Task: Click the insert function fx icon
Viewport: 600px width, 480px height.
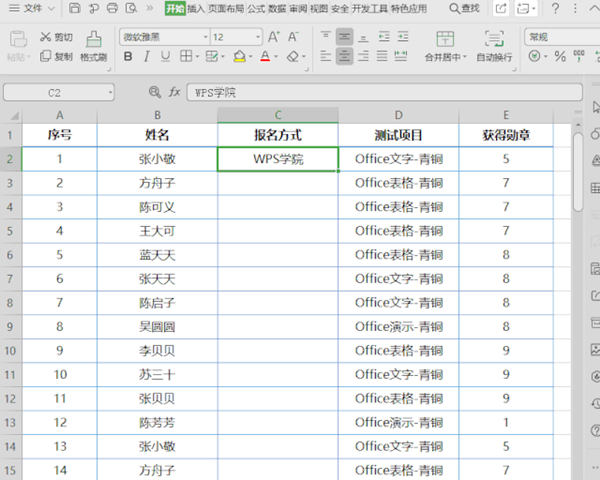Action: click(x=174, y=92)
